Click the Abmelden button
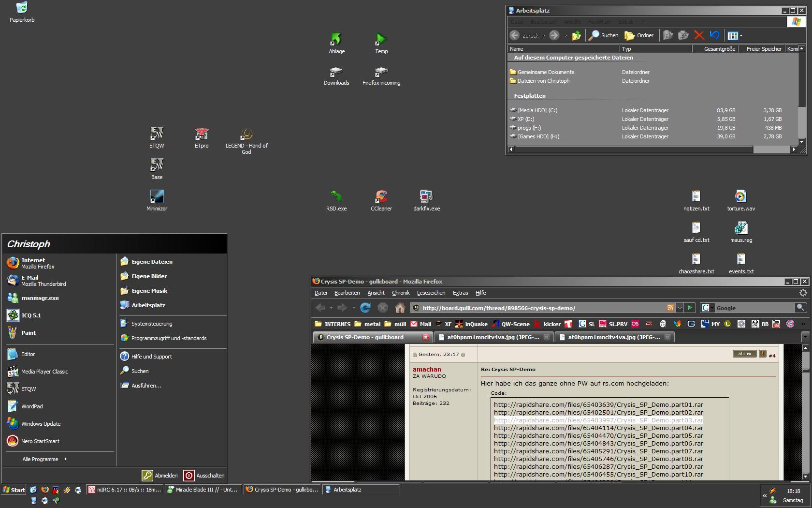This screenshot has width=812, height=508. coord(160,476)
